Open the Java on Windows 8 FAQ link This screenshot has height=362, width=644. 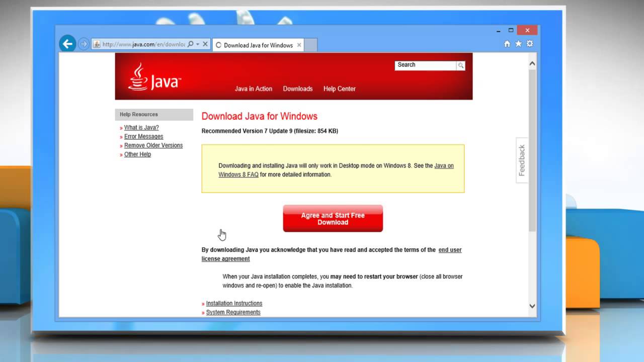coord(336,170)
